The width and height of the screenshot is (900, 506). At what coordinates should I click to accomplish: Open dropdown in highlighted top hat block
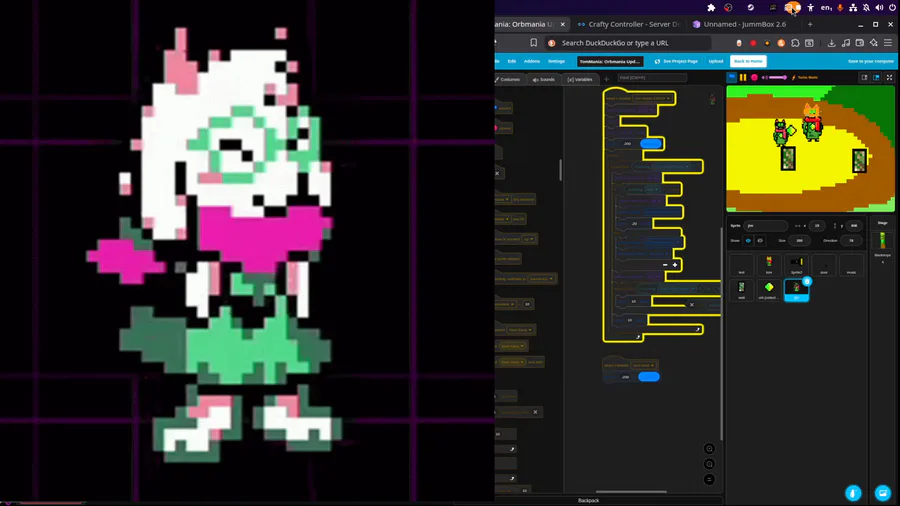click(x=653, y=98)
